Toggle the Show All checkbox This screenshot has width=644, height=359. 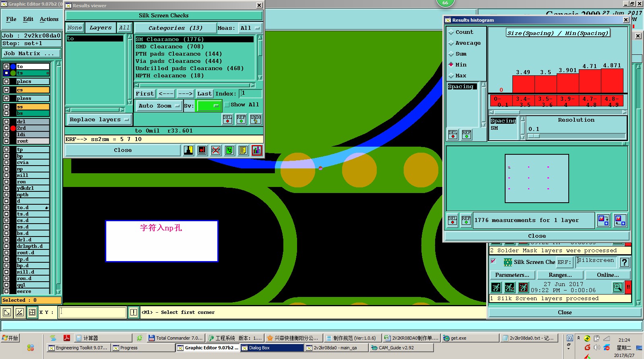point(227,105)
